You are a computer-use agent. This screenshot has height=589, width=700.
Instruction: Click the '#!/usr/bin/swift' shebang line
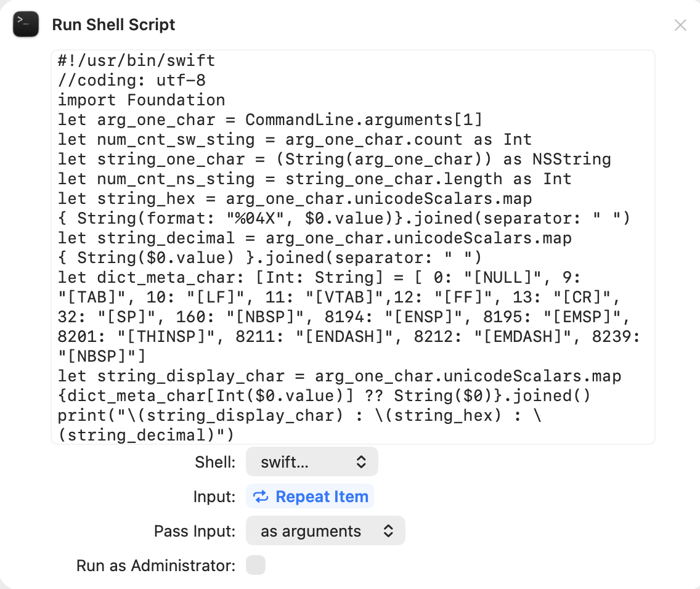coord(137,60)
